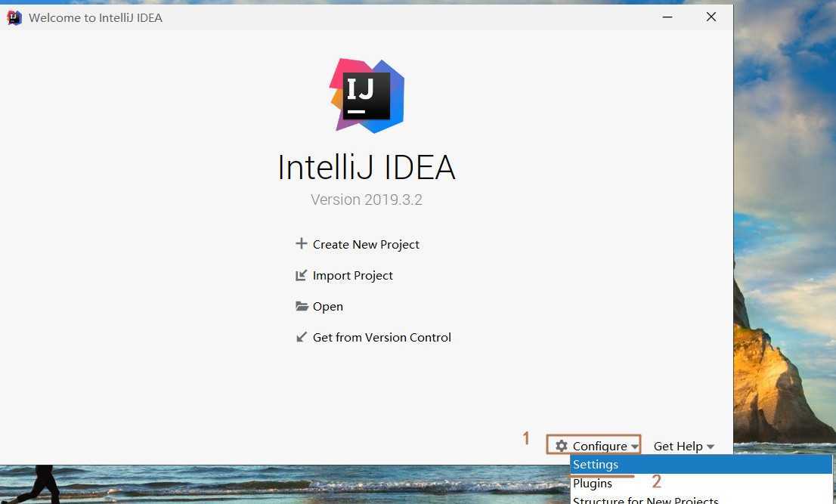Click the Welcome to IntelliJ IDEA window title
This screenshot has height=504, width=836.
coord(95,17)
